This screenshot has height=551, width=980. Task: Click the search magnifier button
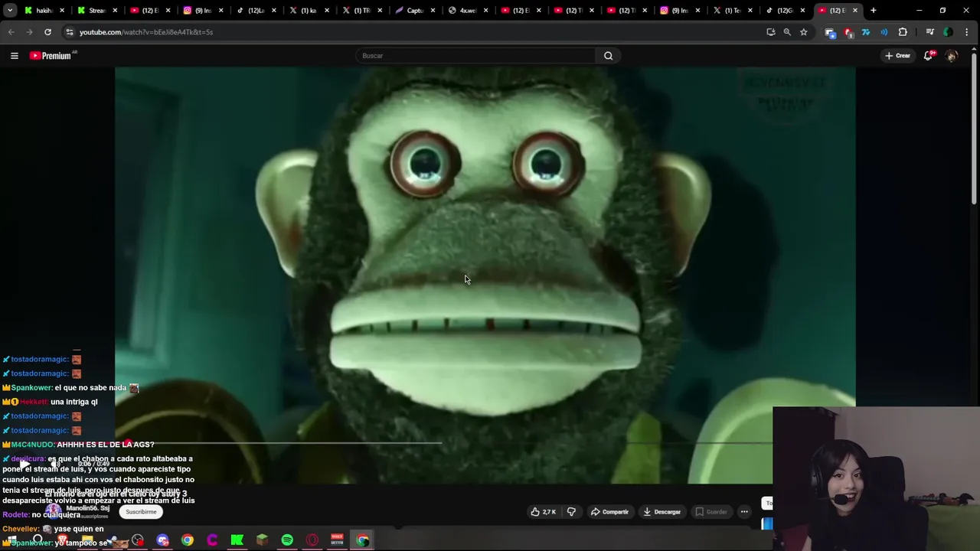coord(608,55)
